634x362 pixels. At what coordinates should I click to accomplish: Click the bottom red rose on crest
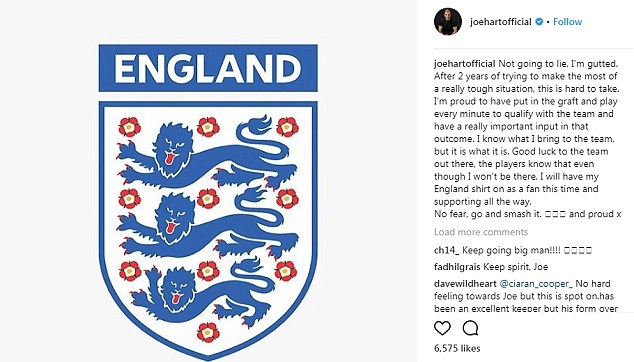point(208,332)
